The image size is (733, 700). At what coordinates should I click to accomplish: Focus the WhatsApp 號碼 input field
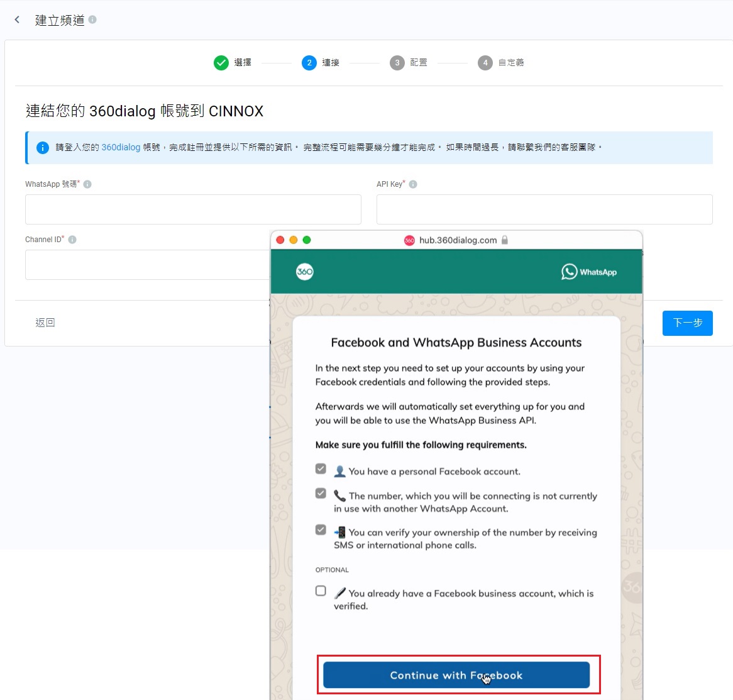click(x=193, y=209)
